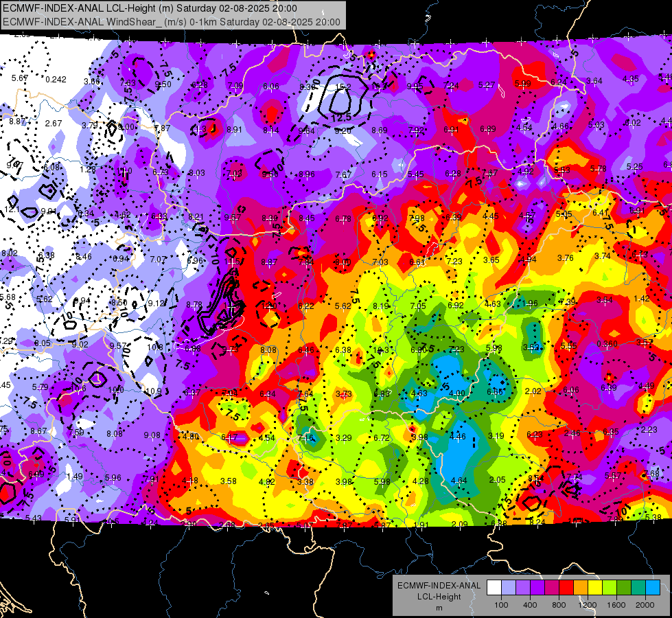Click the white swatch in the LCL-Height legend

coord(494,588)
